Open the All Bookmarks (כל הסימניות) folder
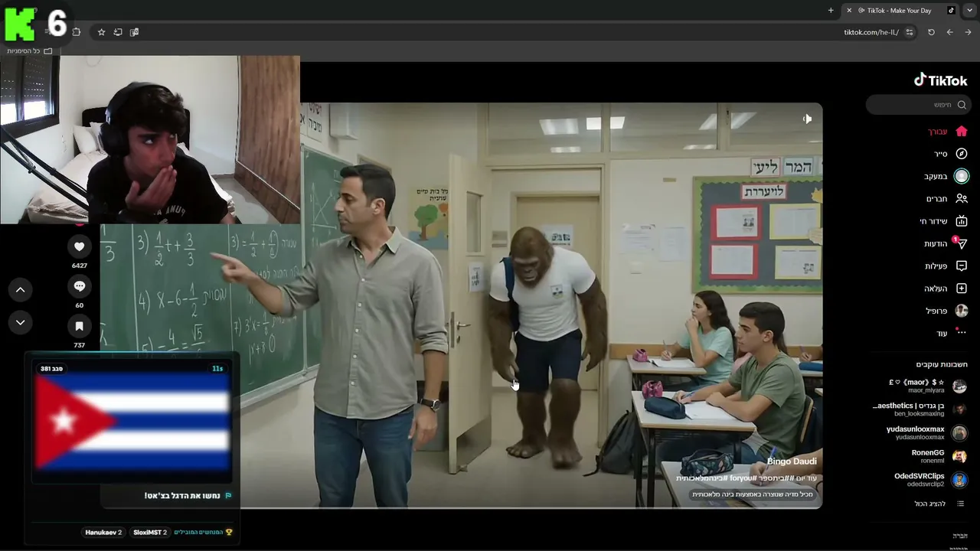Image resolution: width=980 pixels, height=551 pixels. (x=30, y=51)
